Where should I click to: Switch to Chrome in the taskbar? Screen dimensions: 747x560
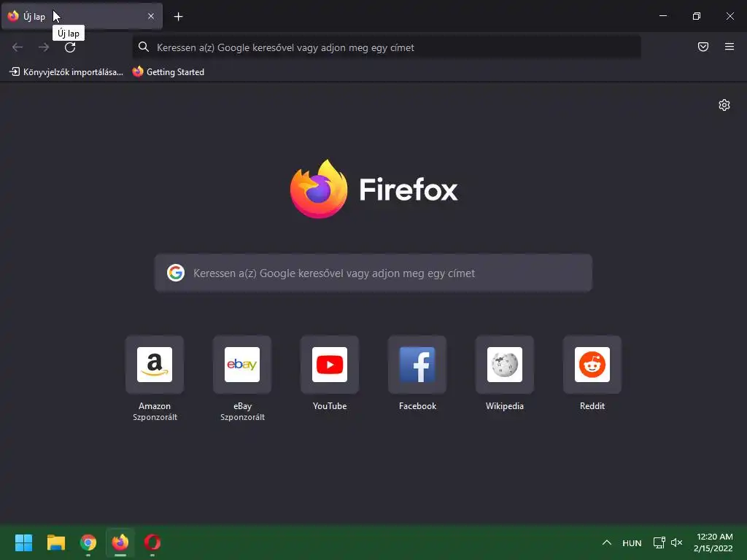[88, 542]
